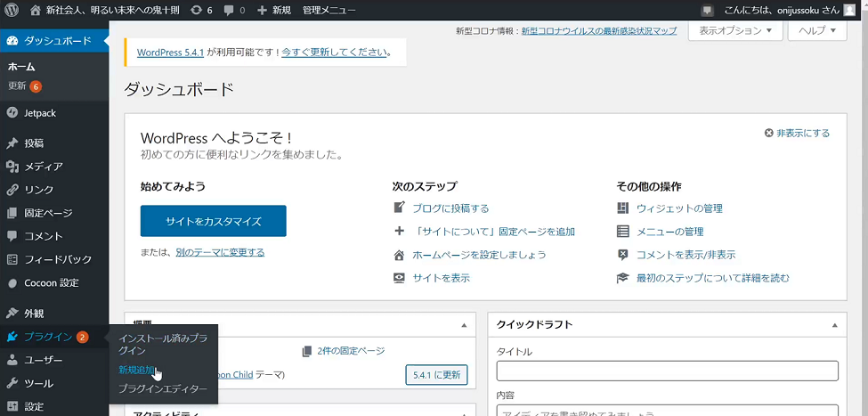Image resolution: width=868 pixels, height=416 pixels.
Task: Click the 外観 paintbrush icon
Action: (12, 313)
